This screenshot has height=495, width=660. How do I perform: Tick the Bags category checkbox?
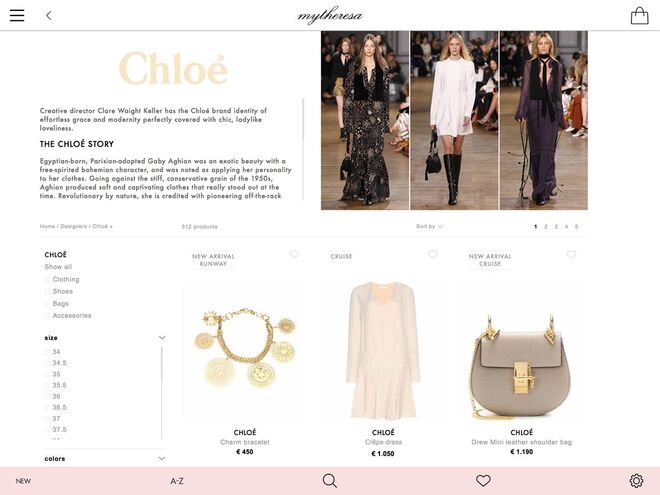[x=47, y=303]
